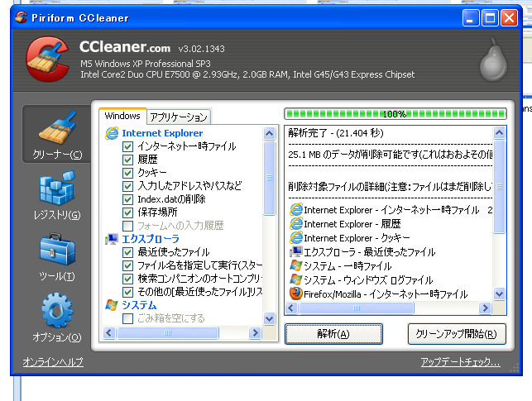Click the エクスプローラ computer icon in the tree

pyautogui.click(x=112, y=239)
